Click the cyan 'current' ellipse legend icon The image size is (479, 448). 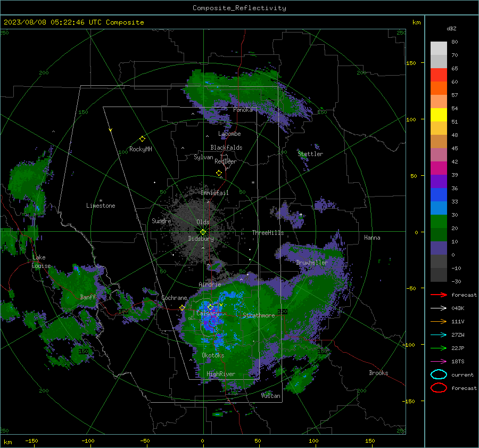439,374
